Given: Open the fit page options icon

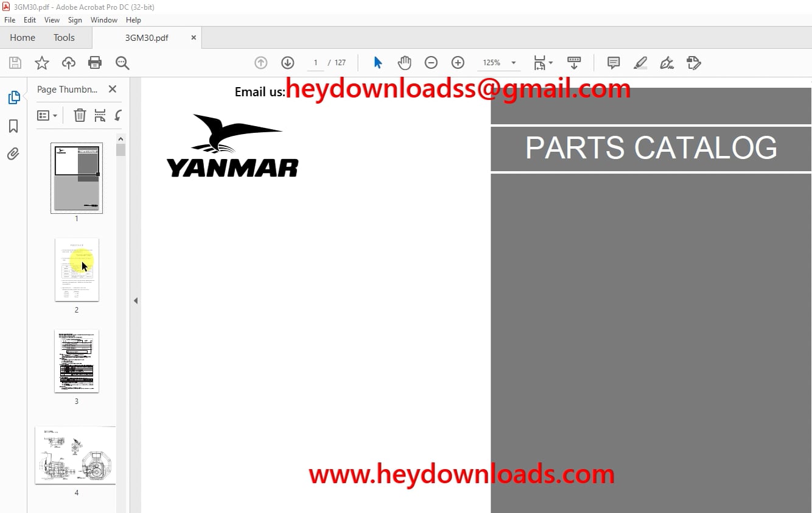Looking at the screenshot, I should (x=539, y=63).
